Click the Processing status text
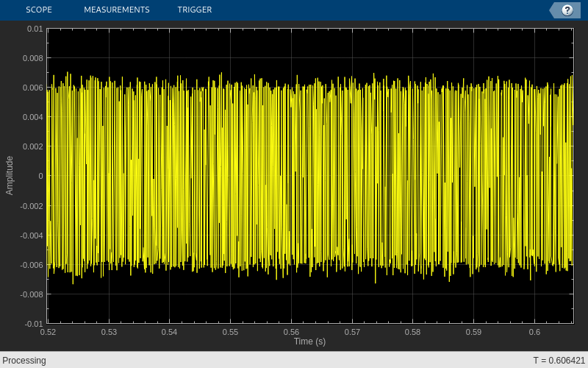This screenshot has height=368, width=588. 24,361
